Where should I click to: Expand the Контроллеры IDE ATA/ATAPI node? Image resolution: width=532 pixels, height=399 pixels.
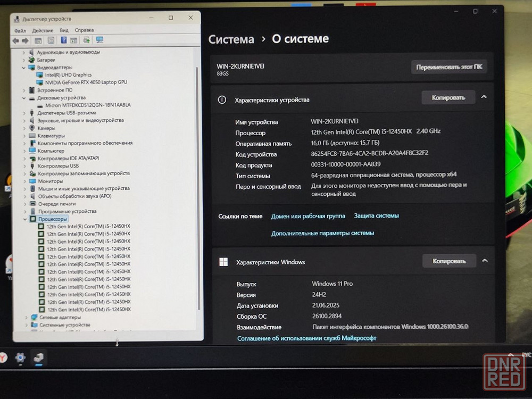click(24, 159)
